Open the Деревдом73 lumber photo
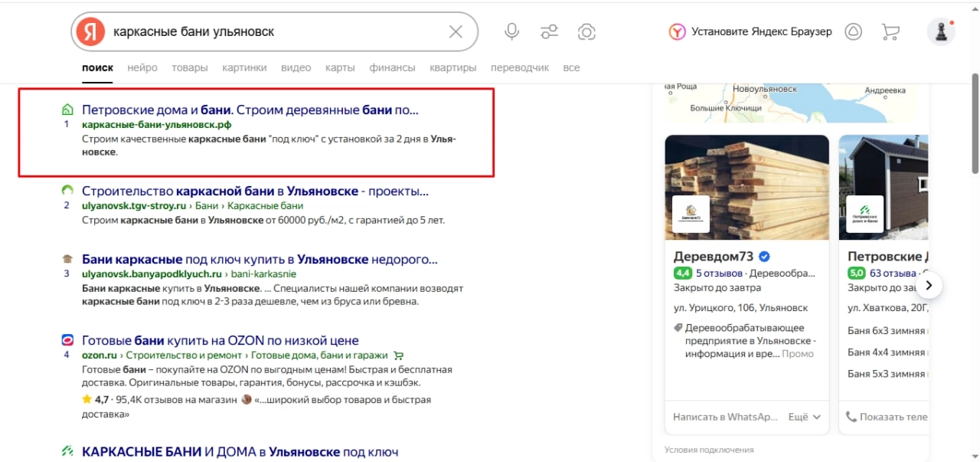This screenshot has width=980, height=462. (746, 188)
